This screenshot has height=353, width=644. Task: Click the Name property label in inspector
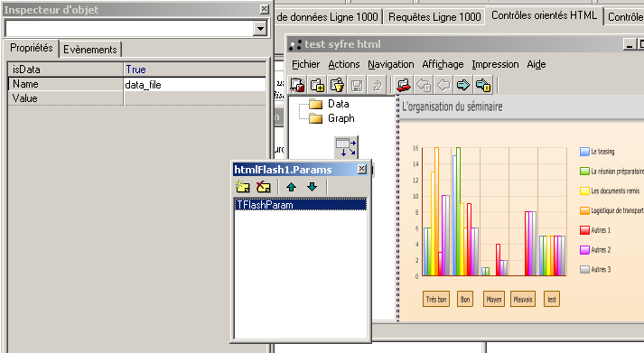point(25,84)
